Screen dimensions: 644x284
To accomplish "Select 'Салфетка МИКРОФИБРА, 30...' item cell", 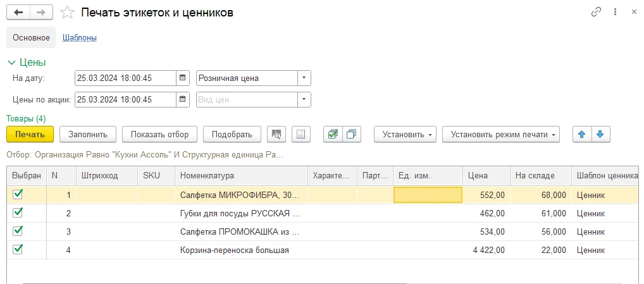I will 241,195.
